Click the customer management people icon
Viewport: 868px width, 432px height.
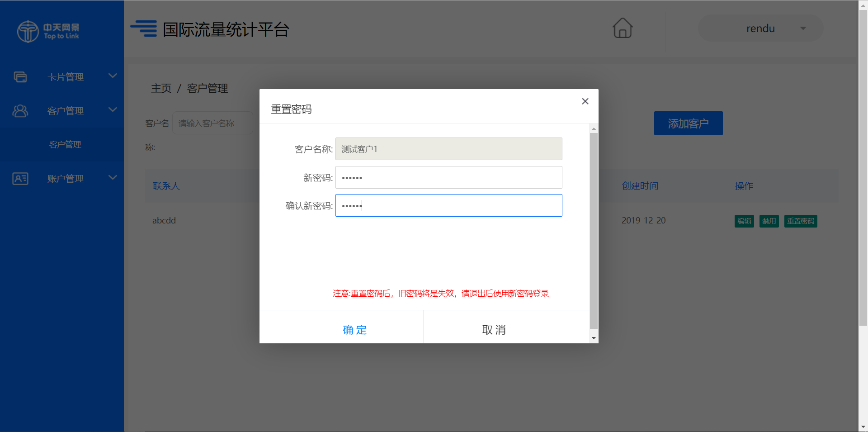pyautogui.click(x=20, y=111)
